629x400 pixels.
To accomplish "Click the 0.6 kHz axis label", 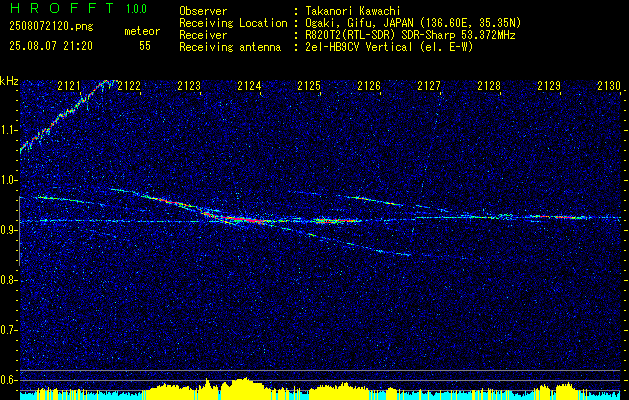I will click(8, 380).
